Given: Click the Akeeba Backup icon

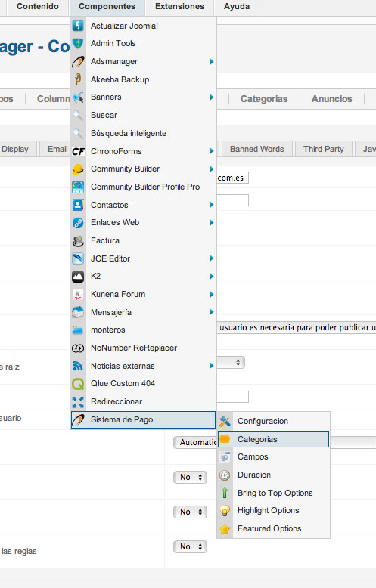Looking at the screenshot, I should [x=78, y=79].
